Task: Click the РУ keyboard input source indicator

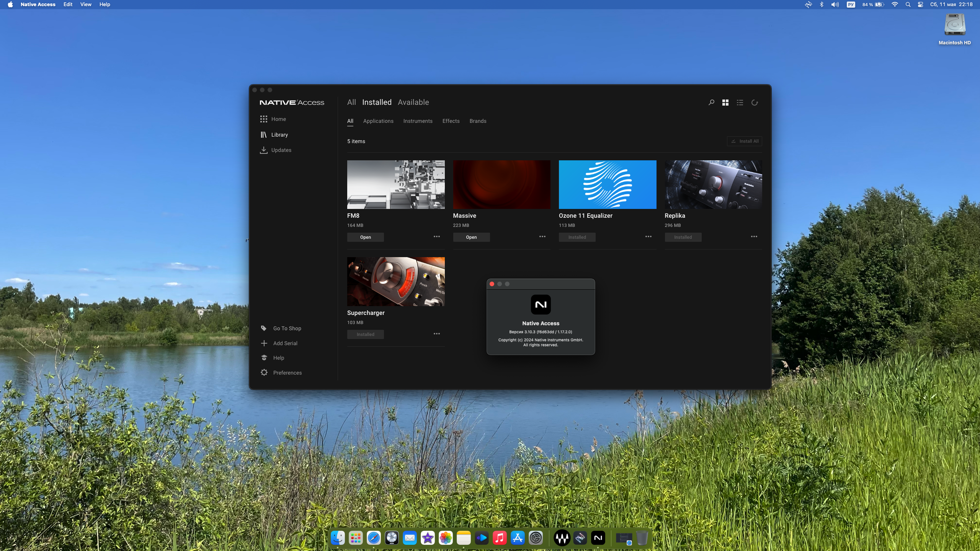Action: click(x=851, y=5)
